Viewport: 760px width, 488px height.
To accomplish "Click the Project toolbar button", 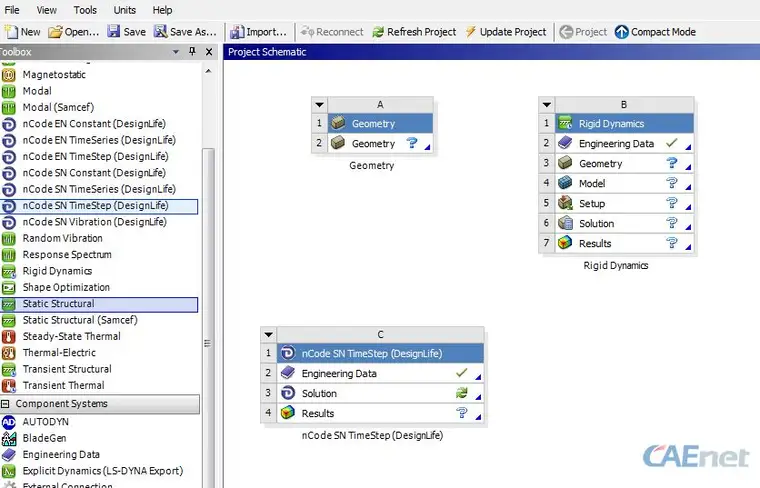I will (x=583, y=32).
